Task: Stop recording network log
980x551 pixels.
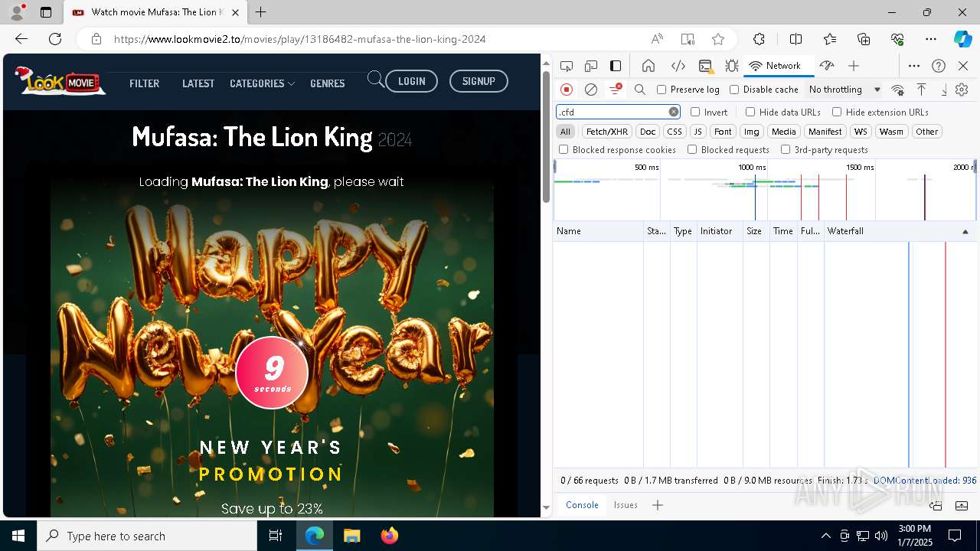Action: click(x=567, y=90)
